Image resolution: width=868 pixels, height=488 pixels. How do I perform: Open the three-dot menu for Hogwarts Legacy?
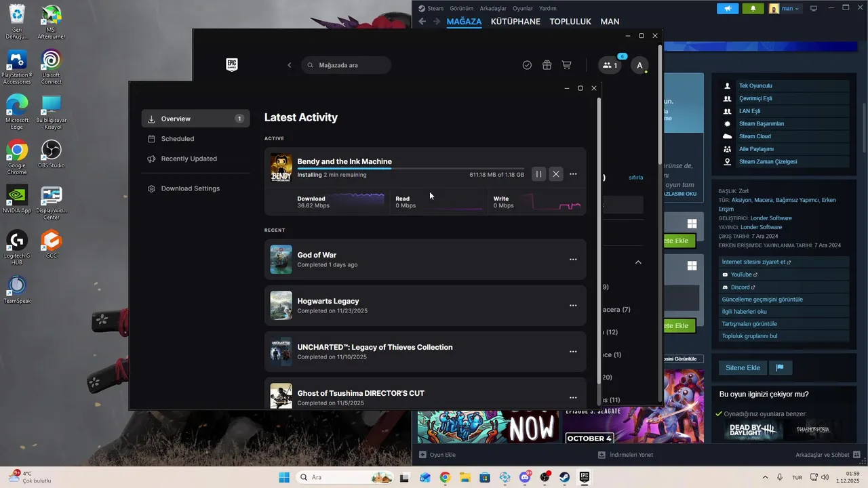point(573,306)
